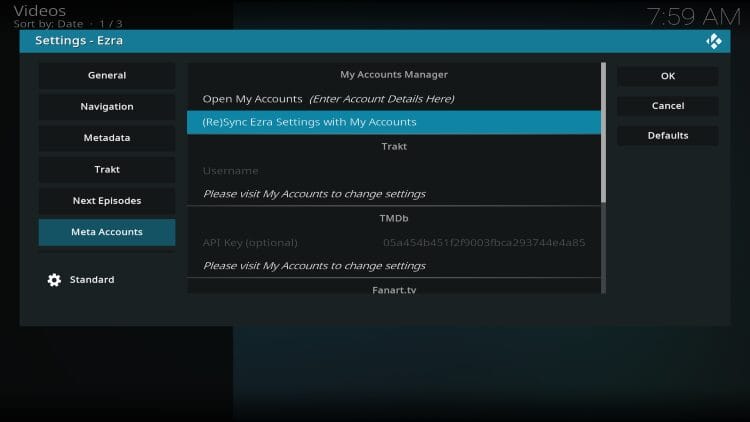
Task: Click the Kodi logo icon in title bar
Action: pyautogui.click(x=714, y=41)
